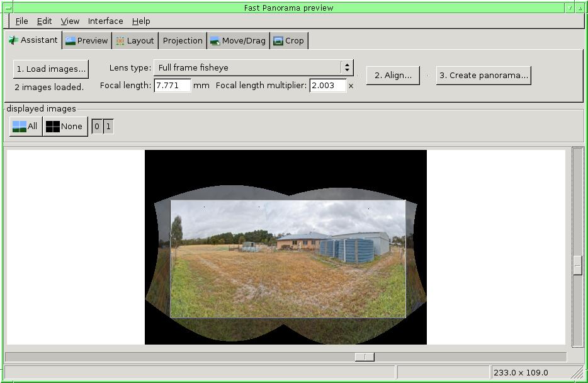Click the vertical slider handle right of preview
This screenshot has width=588, height=383.
coord(577,265)
